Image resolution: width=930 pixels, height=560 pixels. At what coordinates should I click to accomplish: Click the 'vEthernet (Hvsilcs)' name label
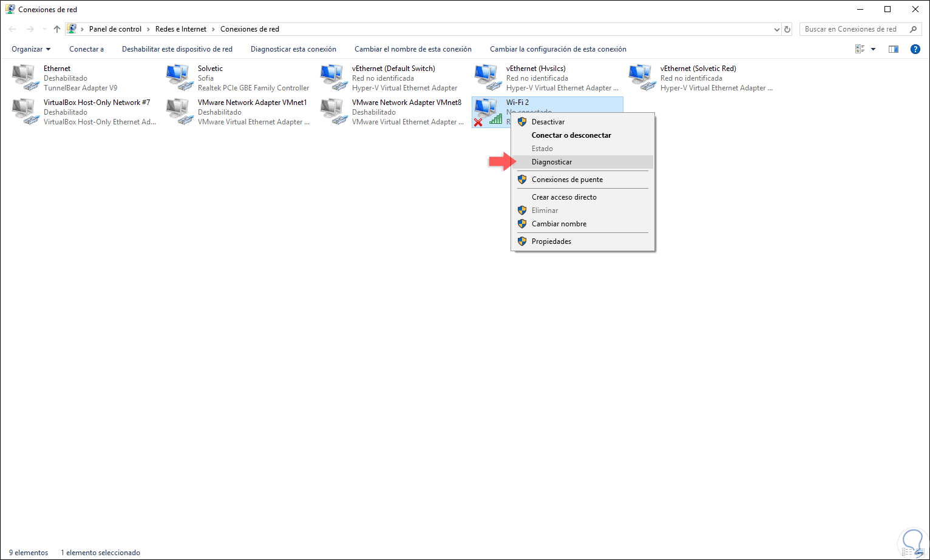pyautogui.click(x=536, y=69)
